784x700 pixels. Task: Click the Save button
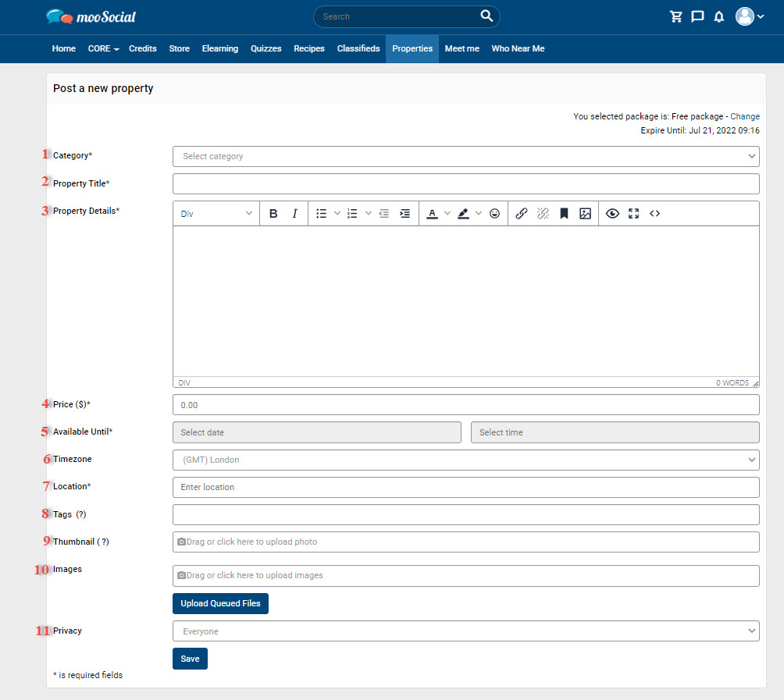tap(190, 659)
